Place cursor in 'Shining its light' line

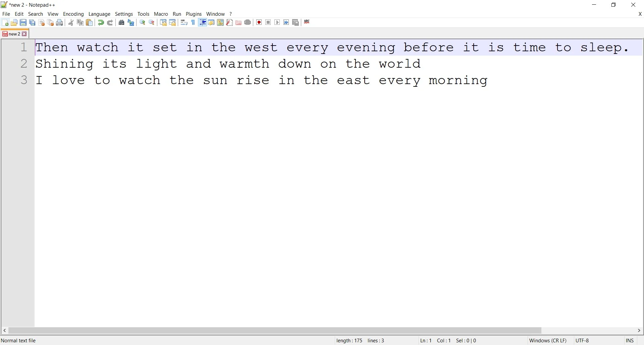228,64
